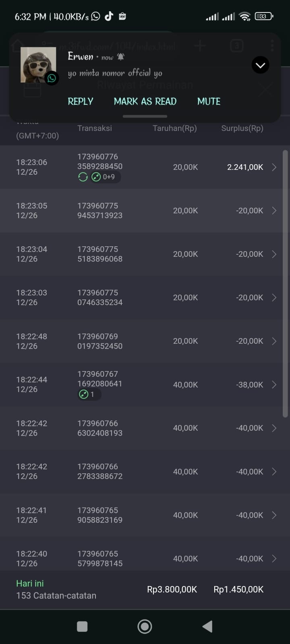The image size is (290, 644).
Task: Tap MARK AS READ on notification
Action: (x=145, y=101)
